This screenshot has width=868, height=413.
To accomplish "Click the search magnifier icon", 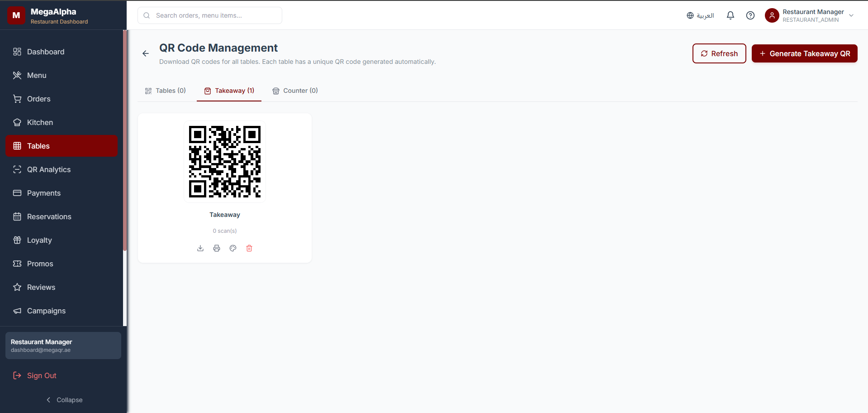I will (x=147, y=15).
